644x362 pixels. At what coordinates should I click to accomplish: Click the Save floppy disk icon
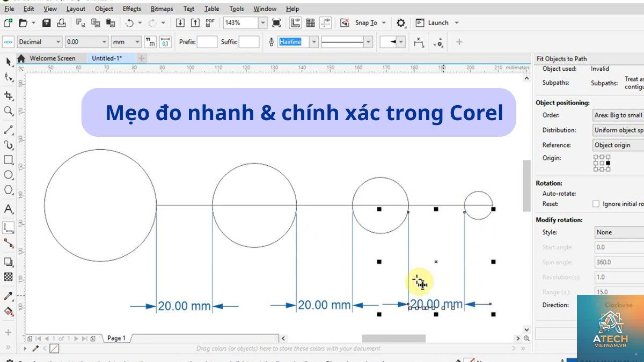click(x=46, y=23)
